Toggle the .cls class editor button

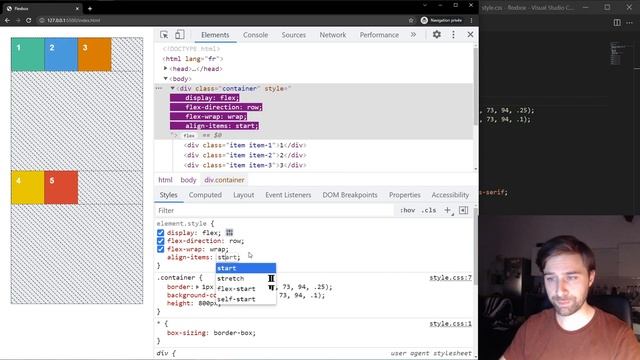429,210
